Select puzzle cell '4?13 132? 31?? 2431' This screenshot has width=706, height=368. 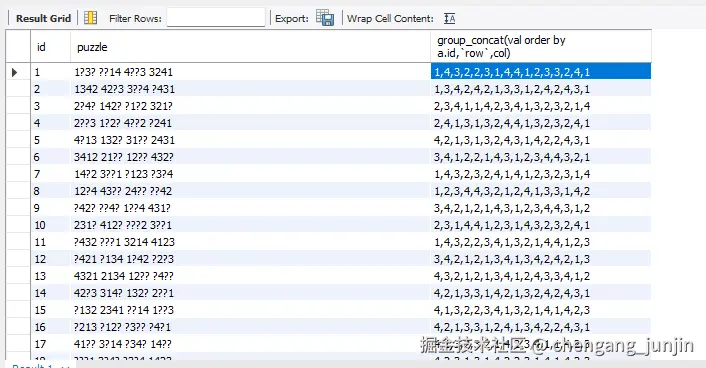(x=250, y=140)
